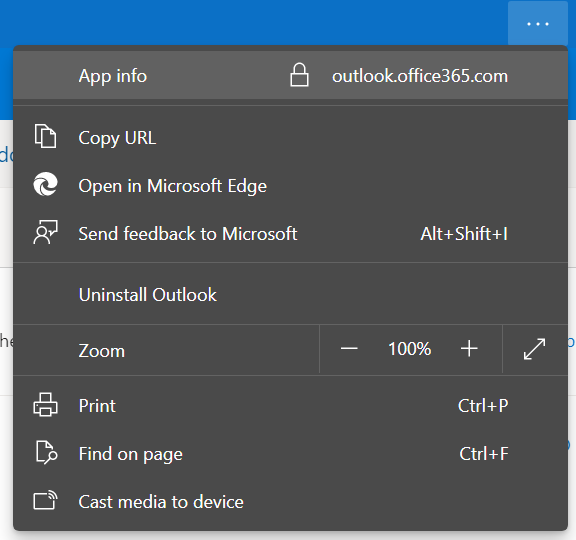
Task: Click the three-dots menu button
Action: 538,24
